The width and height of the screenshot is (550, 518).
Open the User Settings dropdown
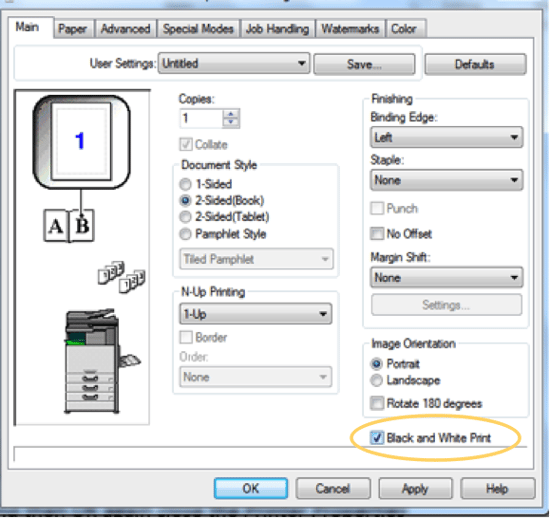coord(234,63)
